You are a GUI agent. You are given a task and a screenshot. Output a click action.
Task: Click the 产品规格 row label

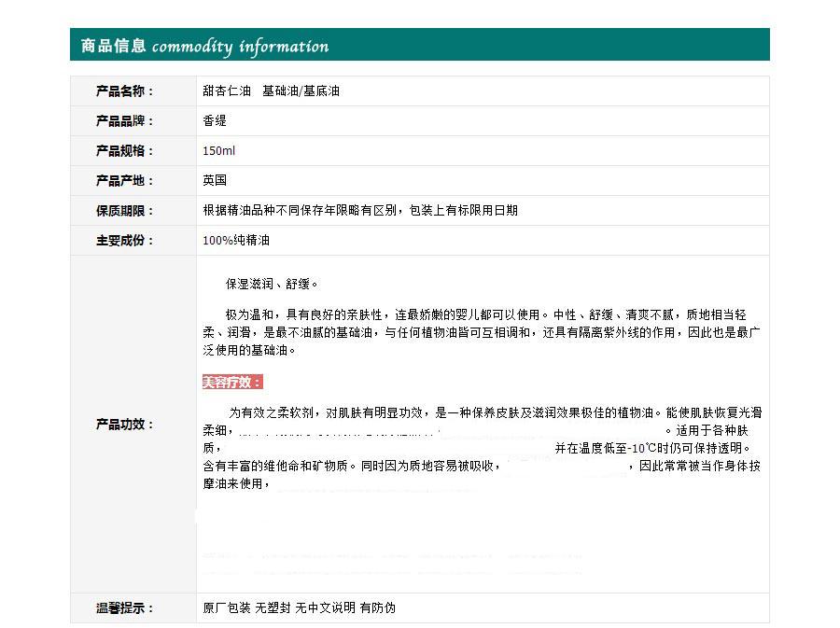124,151
